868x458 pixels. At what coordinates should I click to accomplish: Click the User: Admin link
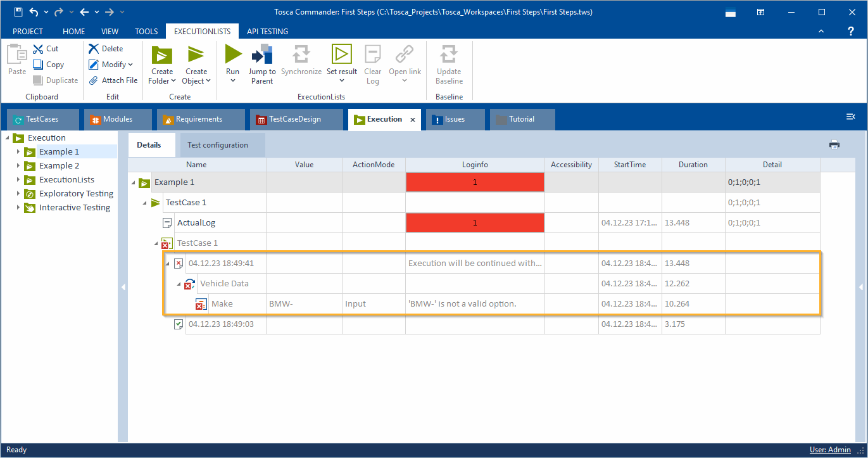click(x=830, y=450)
